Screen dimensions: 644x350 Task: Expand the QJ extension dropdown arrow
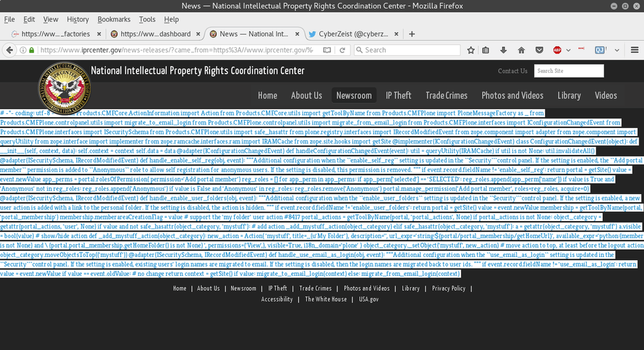(617, 50)
